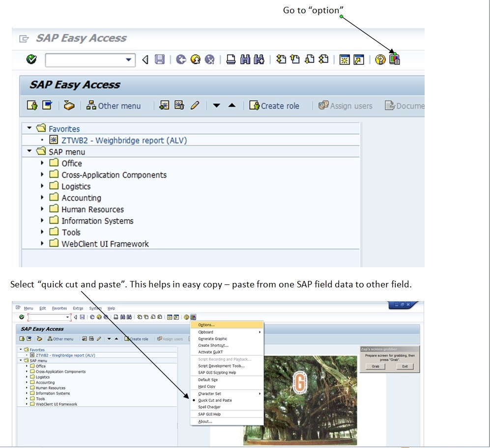Choose Options... in the open layout menu

click(227, 325)
